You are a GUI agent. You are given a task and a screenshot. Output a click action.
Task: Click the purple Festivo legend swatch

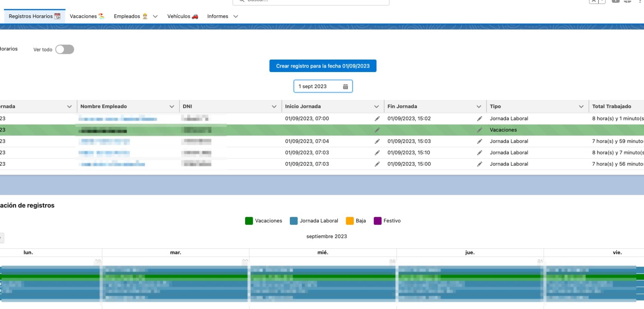[378, 221]
